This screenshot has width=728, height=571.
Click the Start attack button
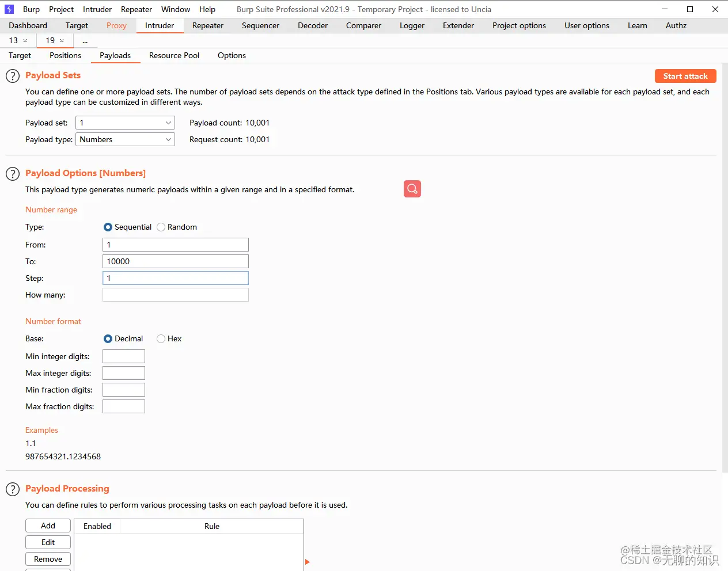click(685, 76)
